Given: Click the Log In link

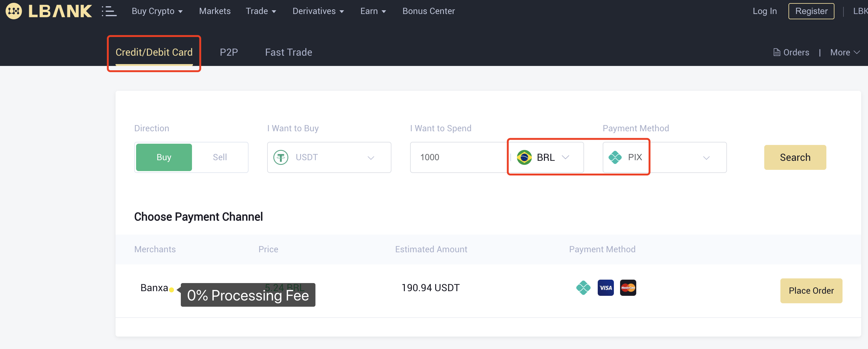Looking at the screenshot, I should coord(765,11).
